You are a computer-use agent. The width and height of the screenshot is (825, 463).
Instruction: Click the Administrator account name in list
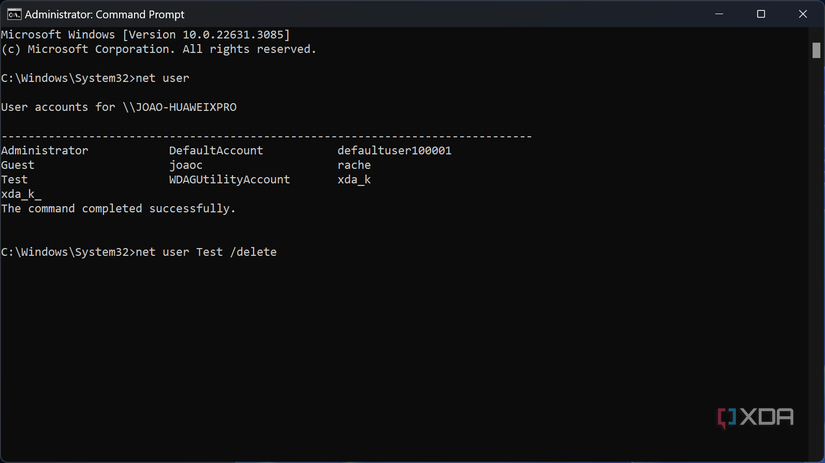pos(45,151)
